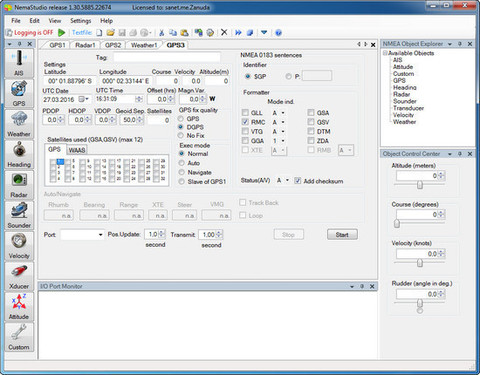Open the AIS instrument in sidebar
The image size is (480, 375).
(19, 63)
